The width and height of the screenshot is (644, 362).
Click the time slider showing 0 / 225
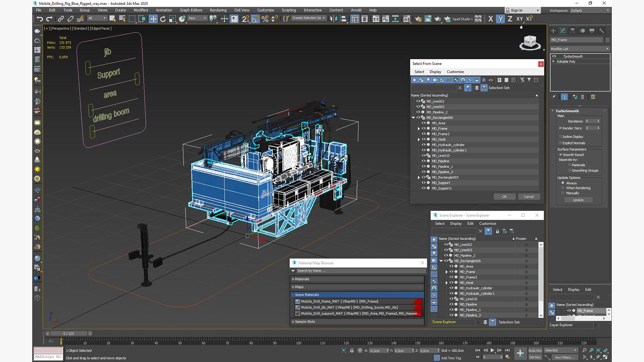69,334
